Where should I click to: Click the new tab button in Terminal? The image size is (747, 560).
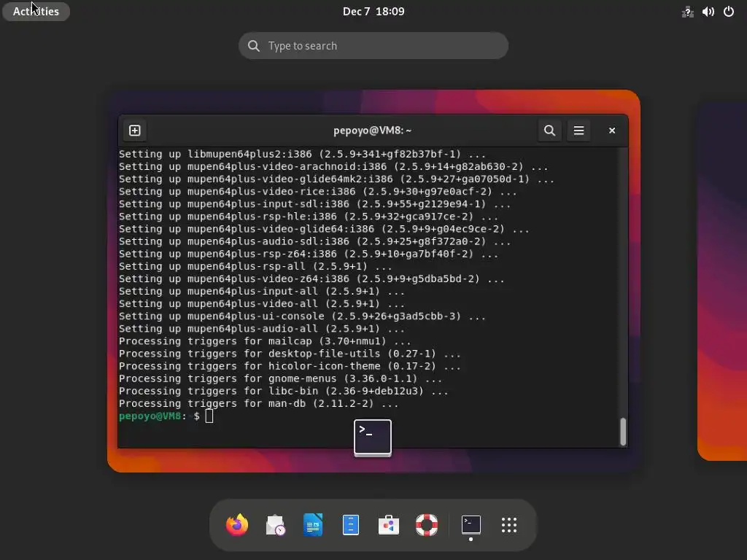(x=135, y=131)
